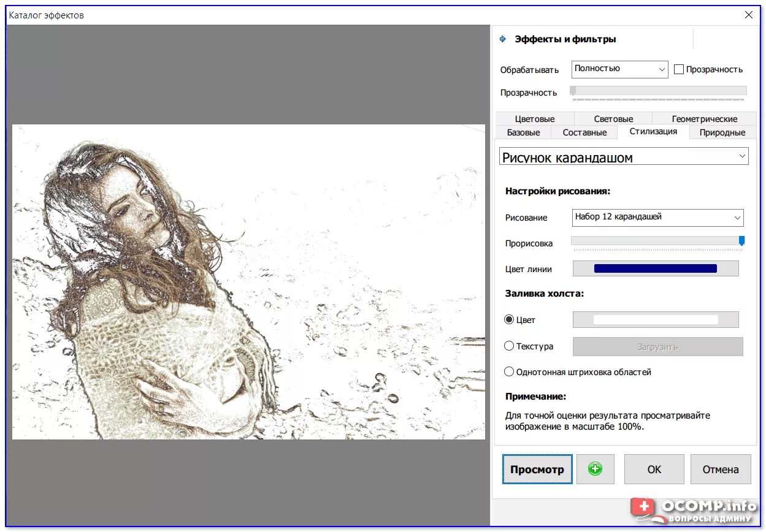The height and width of the screenshot is (532, 766).
Task: Open the dark blue Цвет линии swatch
Action: (x=656, y=268)
